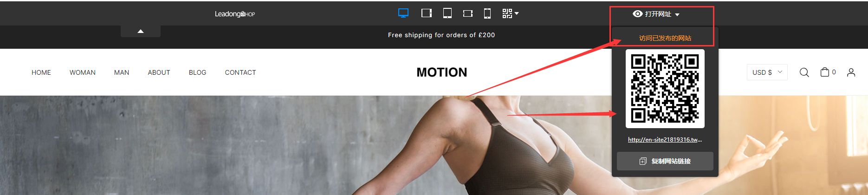Open the BLOG navigation item
The width and height of the screenshot is (868, 195).
(197, 72)
